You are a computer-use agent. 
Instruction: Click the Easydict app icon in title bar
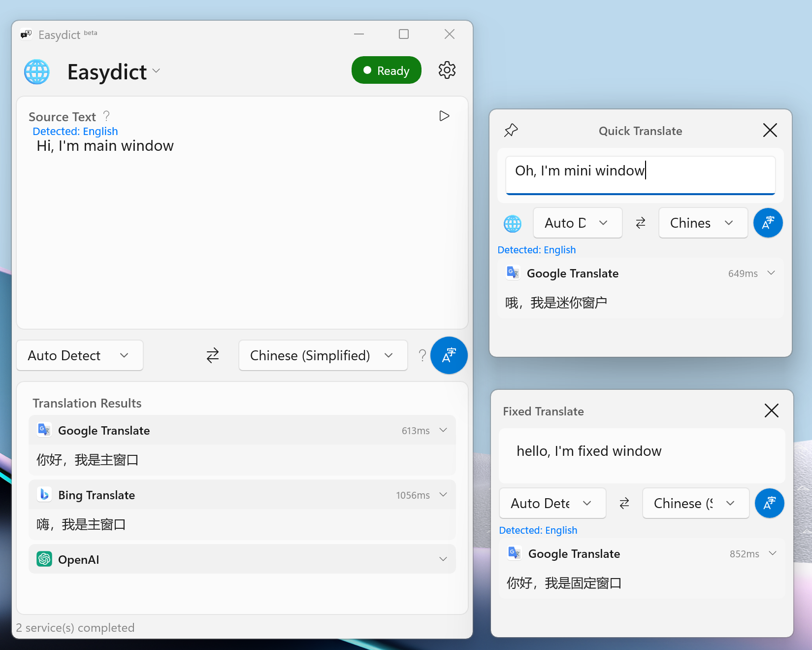point(26,34)
